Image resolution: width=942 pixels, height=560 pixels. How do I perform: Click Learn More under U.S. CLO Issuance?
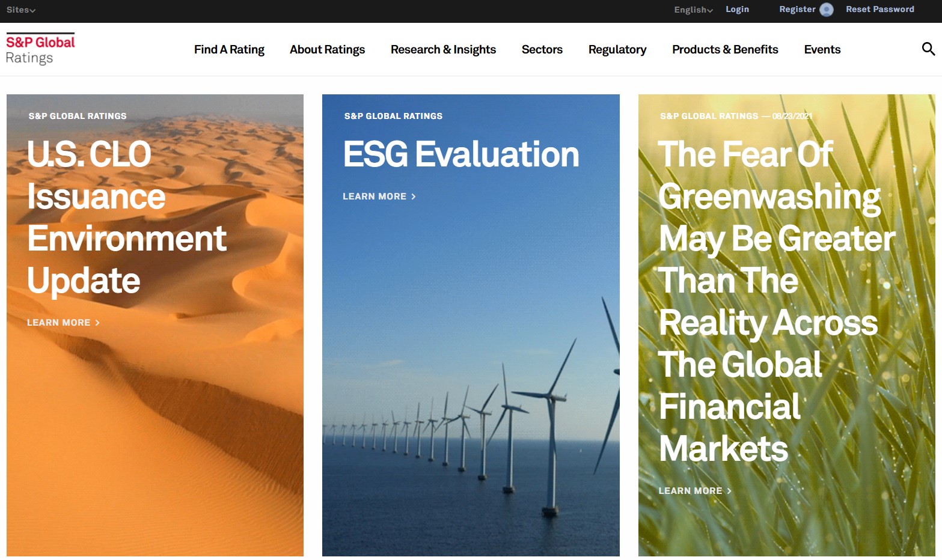click(x=63, y=323)
